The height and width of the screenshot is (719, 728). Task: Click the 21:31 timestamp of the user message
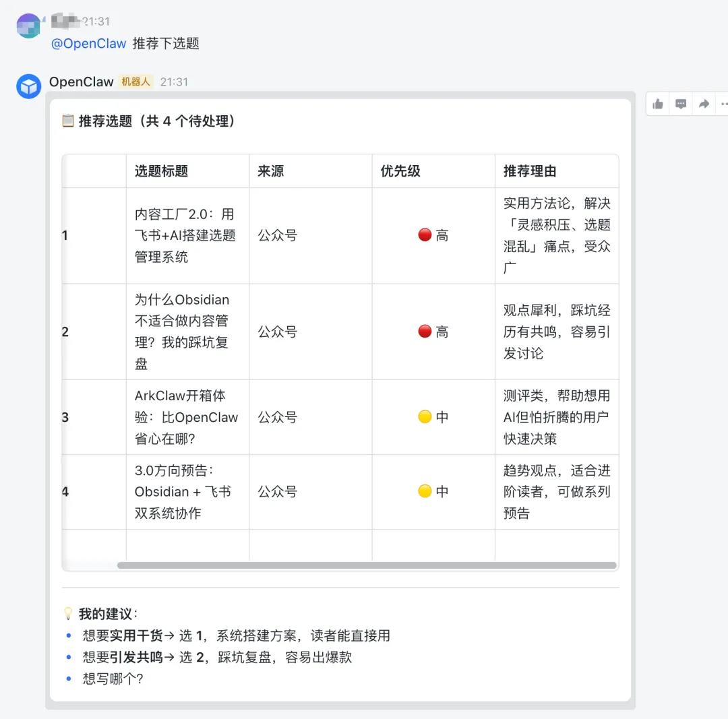[x=96, y=22]
